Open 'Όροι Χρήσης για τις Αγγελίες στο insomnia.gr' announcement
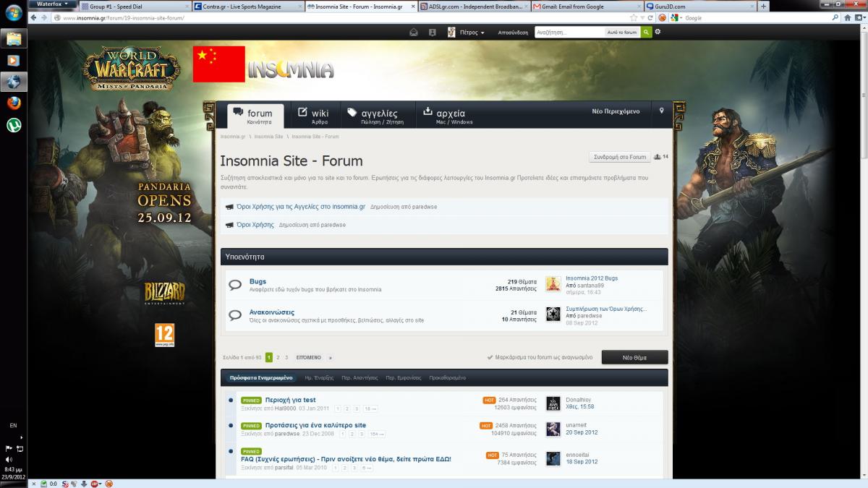868x488 pixels. pyautogui.click(x=301, y=207)
